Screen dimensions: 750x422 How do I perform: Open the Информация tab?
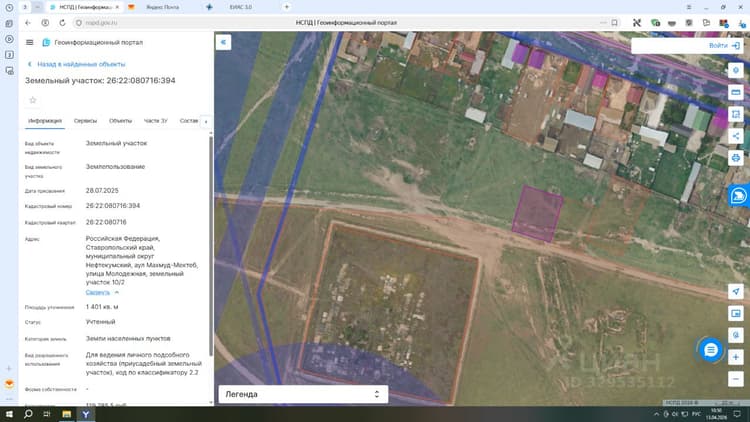point(45,121)
